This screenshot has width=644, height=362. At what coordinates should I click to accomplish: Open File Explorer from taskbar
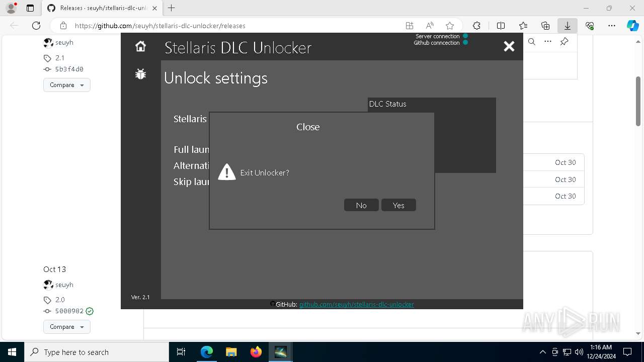point(231,352)
